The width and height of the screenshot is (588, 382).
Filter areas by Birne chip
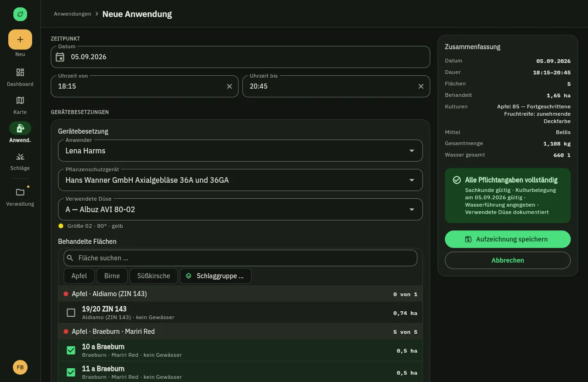click(x=112, y=276)
